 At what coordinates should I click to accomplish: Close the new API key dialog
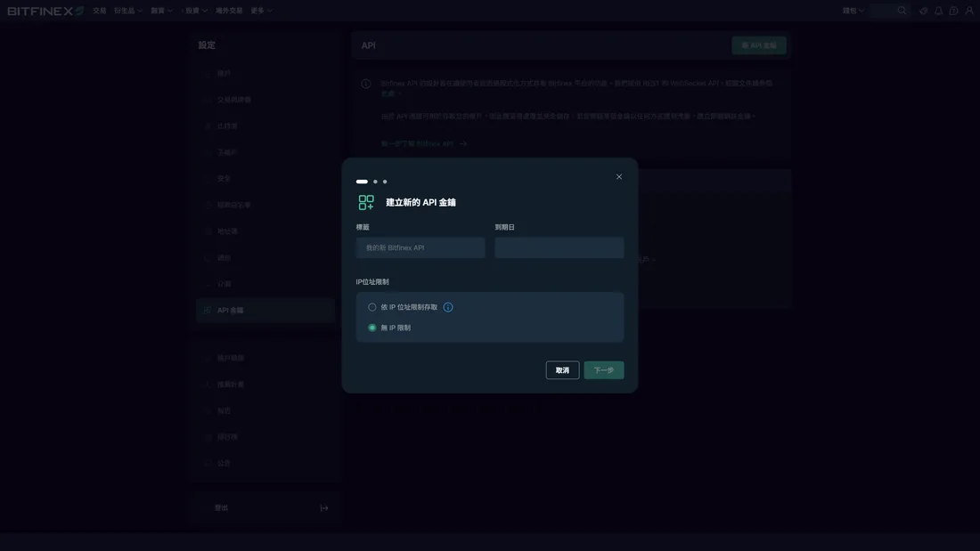pos(619,177)
